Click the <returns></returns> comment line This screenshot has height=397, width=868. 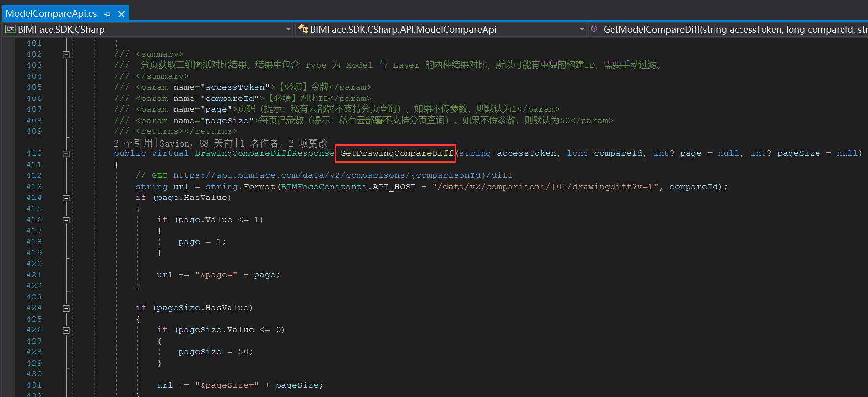(176, 131)
